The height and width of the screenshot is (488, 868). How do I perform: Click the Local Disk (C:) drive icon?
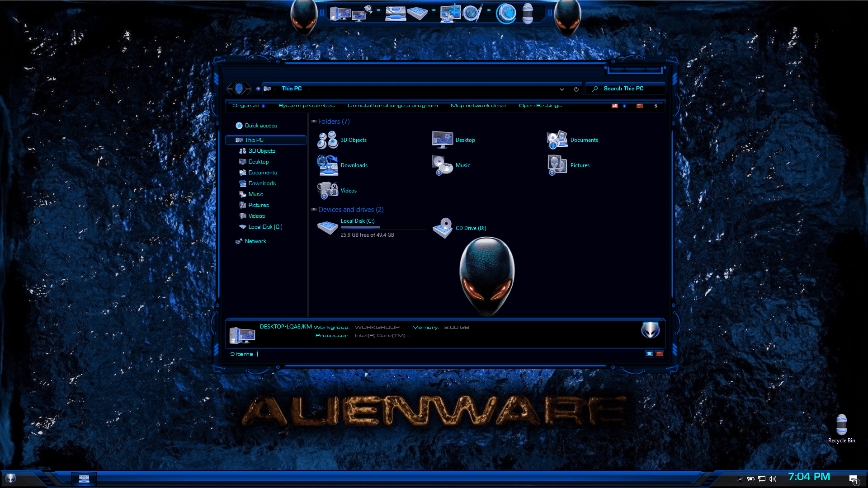point(327,228)
